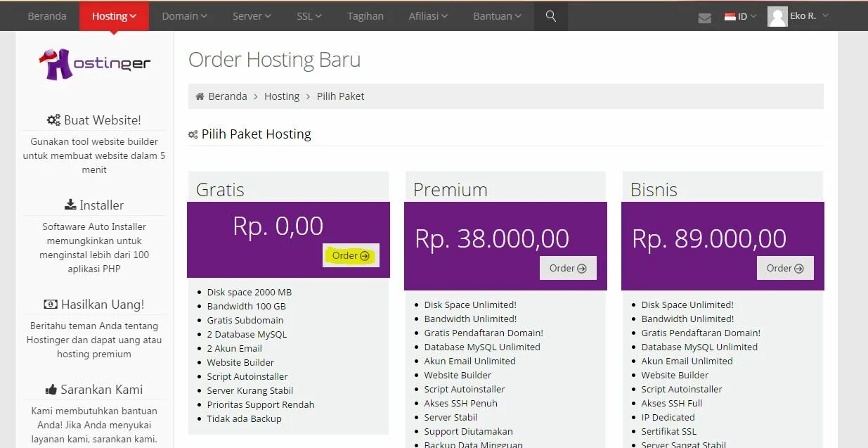868x448 pixels.
Task: Click 'Server Kurang Stabil' feature
Action: point(250,390)
